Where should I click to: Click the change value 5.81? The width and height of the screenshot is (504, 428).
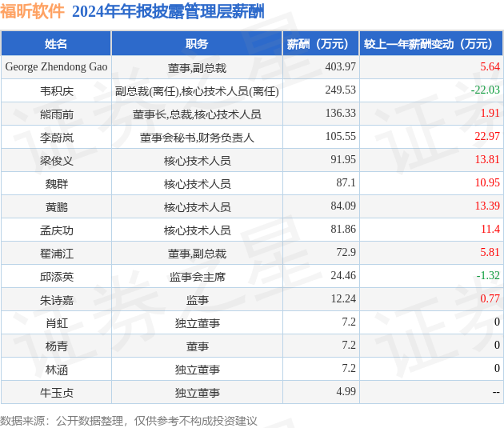pyautogui.click(x=490, y=252)
